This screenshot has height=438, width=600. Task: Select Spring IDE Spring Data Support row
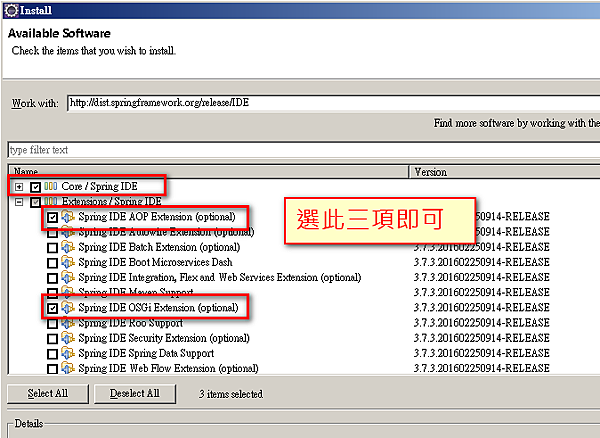tap(146, 353)
